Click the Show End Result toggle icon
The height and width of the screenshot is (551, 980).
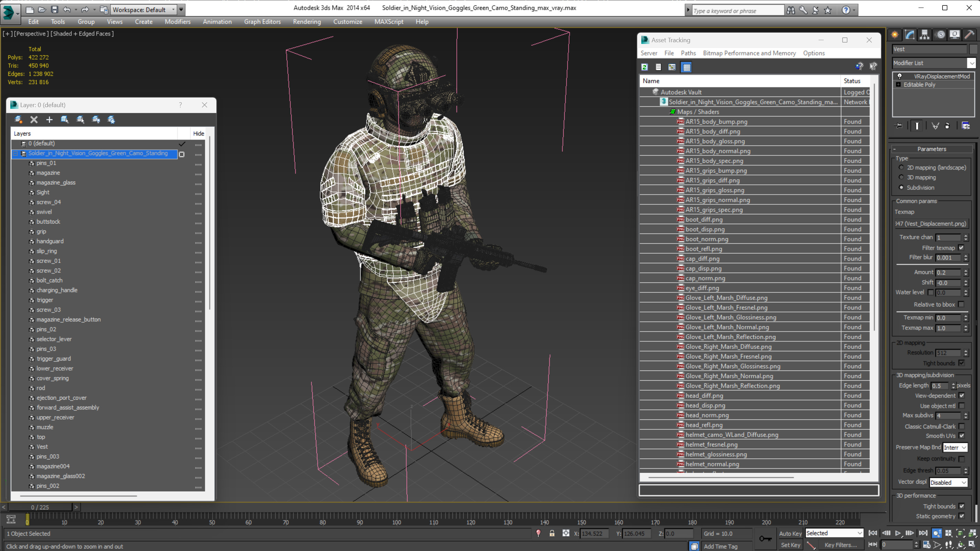tap(917, 126)
